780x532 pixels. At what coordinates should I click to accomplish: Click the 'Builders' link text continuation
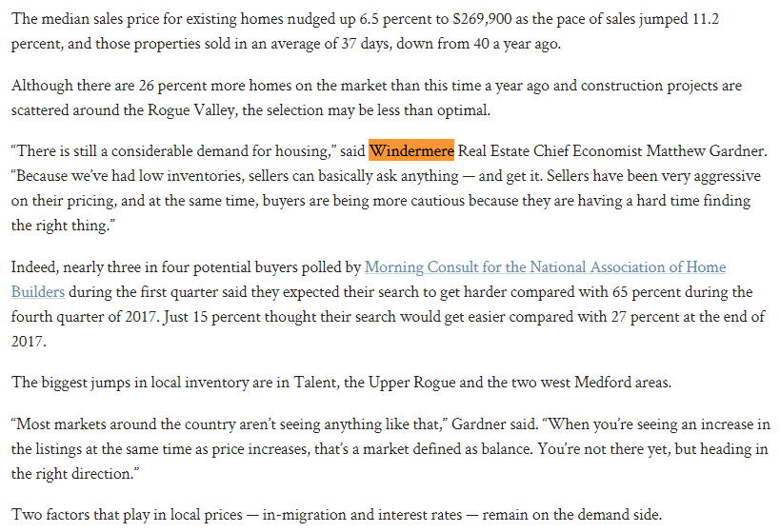[x=38, y=292]
